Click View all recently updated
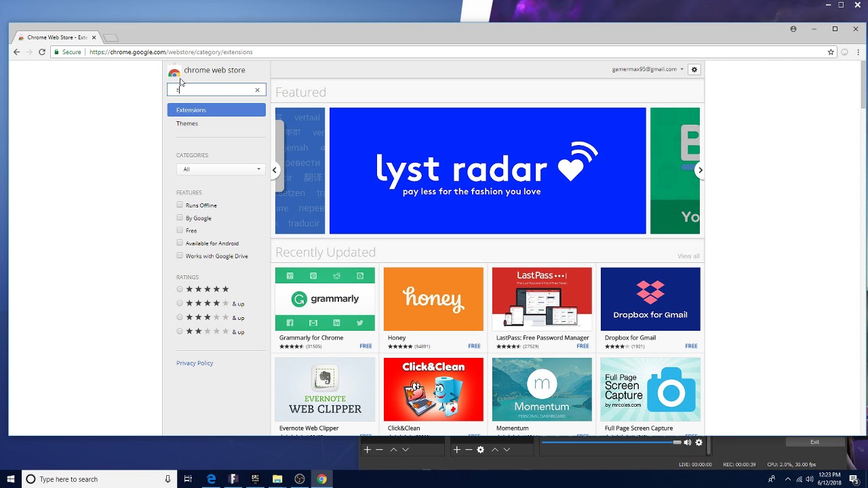Image resolution: width=868 pixels, height=488 pixels. [688, 256]
